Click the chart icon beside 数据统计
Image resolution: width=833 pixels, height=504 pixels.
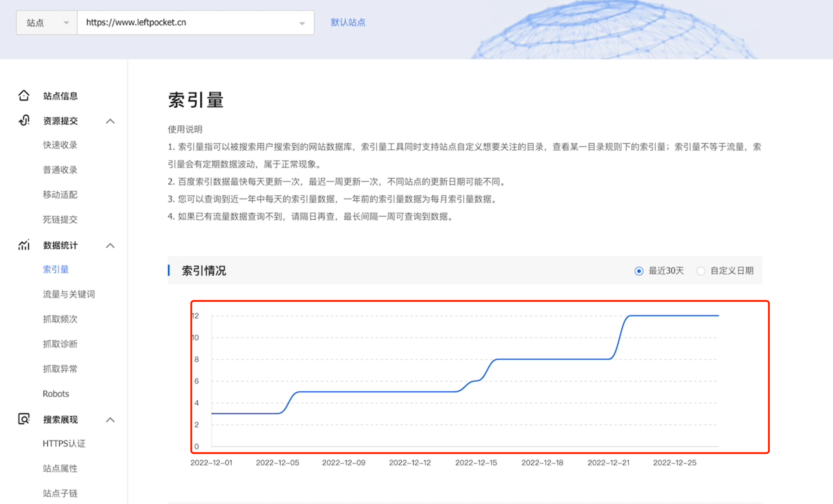tap(24, 245)
